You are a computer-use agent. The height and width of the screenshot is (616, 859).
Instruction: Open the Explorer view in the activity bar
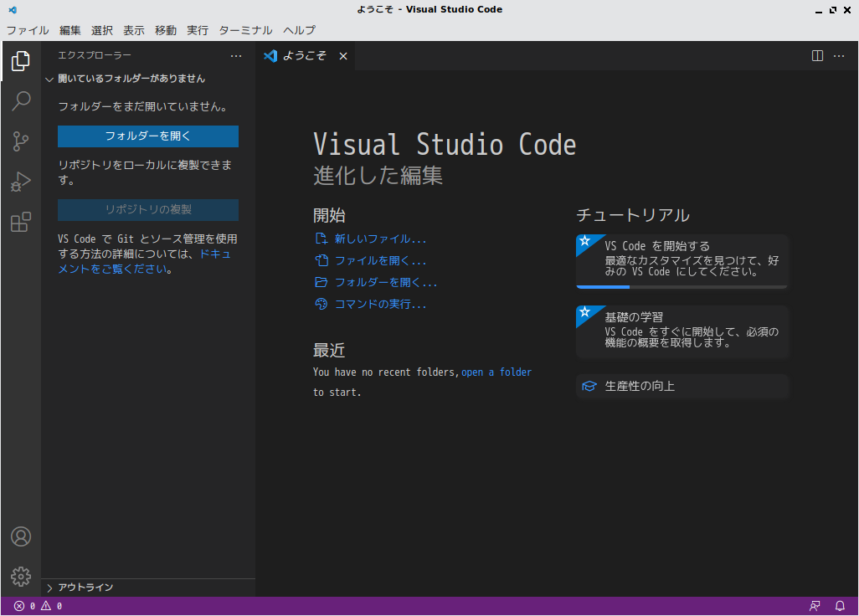[x=21, y=61]
